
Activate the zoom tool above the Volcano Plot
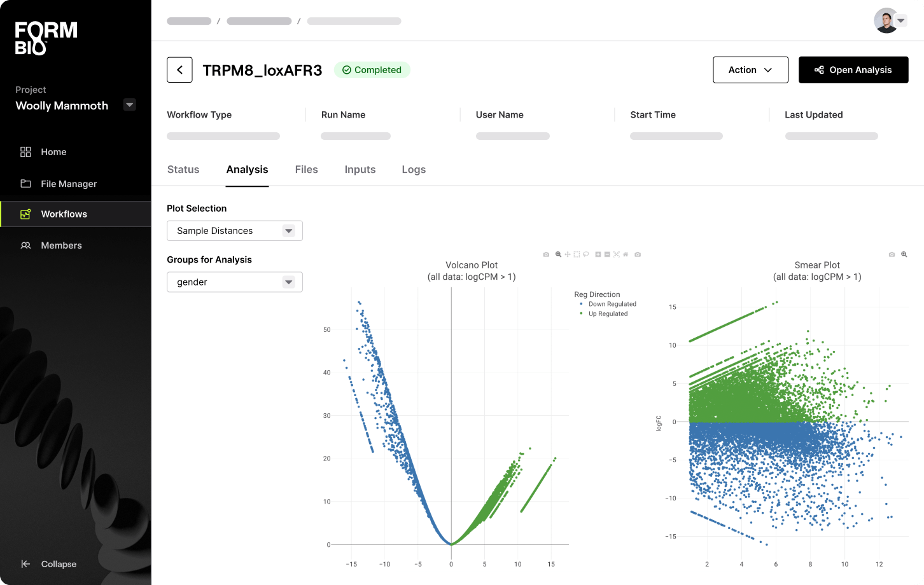[558, 254]
